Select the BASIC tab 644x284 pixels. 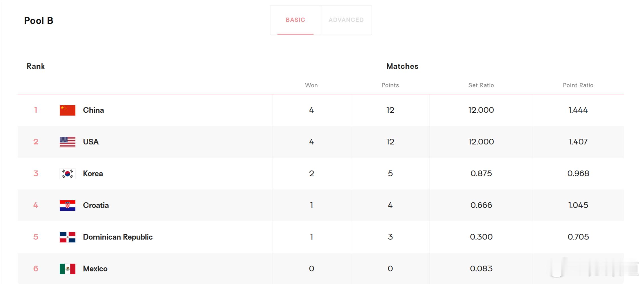tap(295, 20)
